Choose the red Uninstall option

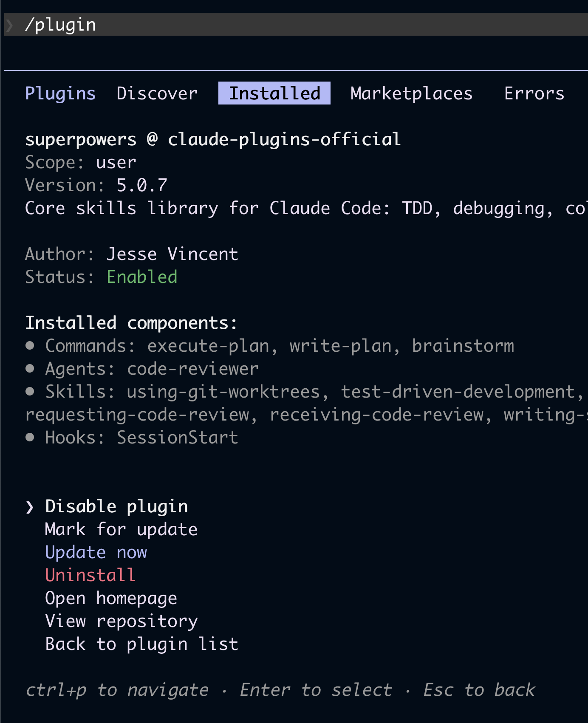click(x=90, y=575)
